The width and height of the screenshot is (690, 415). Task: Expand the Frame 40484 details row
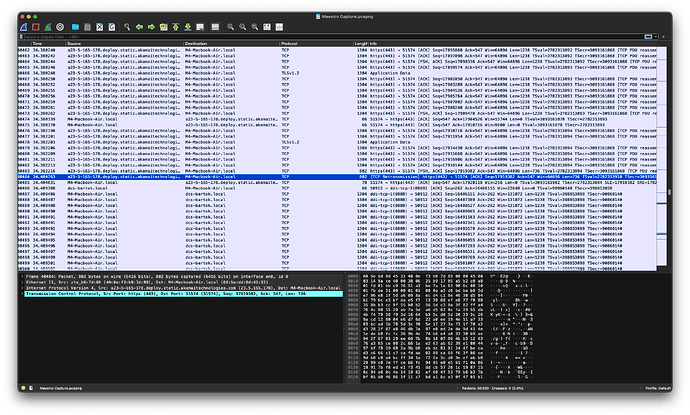pos(22,276)
